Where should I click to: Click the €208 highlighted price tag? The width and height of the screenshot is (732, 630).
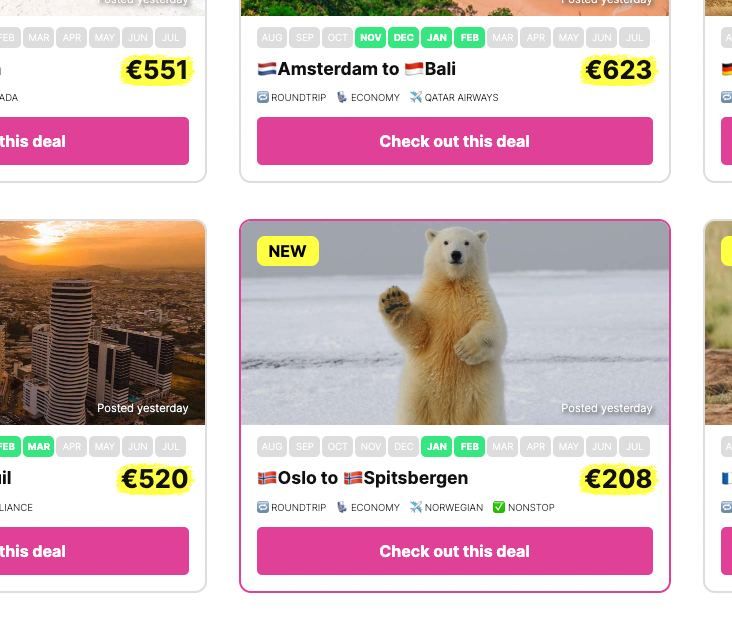coord(618,479)
